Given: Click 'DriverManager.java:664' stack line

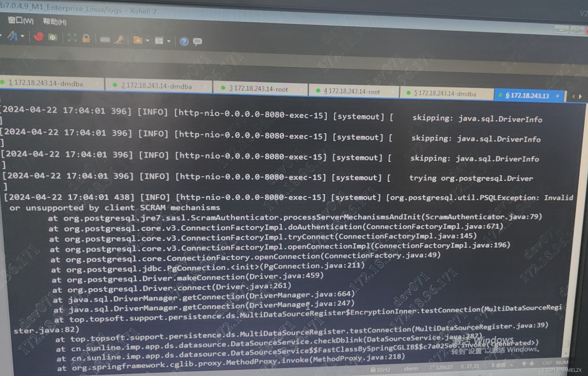Looking at the screenshot, I should click(x=300, y=295).
